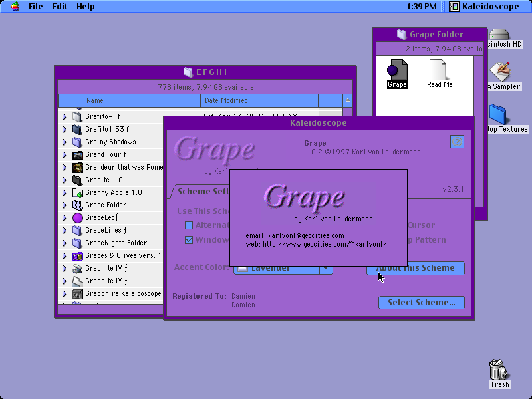
Task: Toggle the Alternate checkbox in Kaleidoscope
Action: pos(189,225)
